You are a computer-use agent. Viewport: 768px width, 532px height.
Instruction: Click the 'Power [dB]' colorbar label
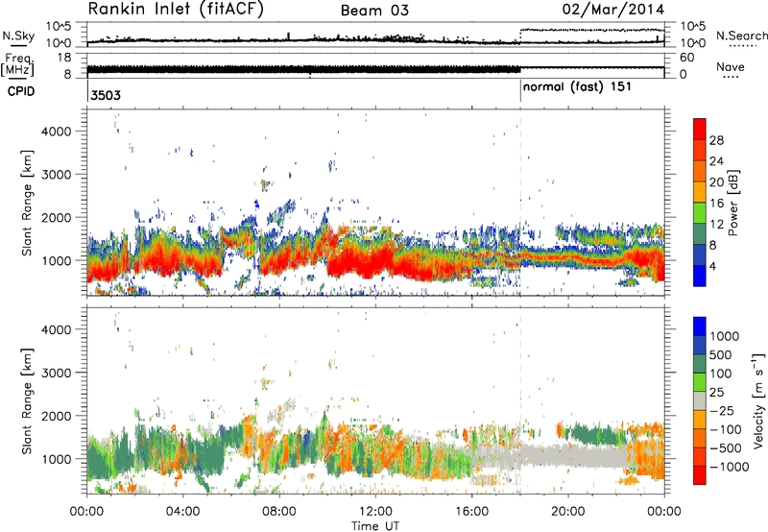pos(732,204)
